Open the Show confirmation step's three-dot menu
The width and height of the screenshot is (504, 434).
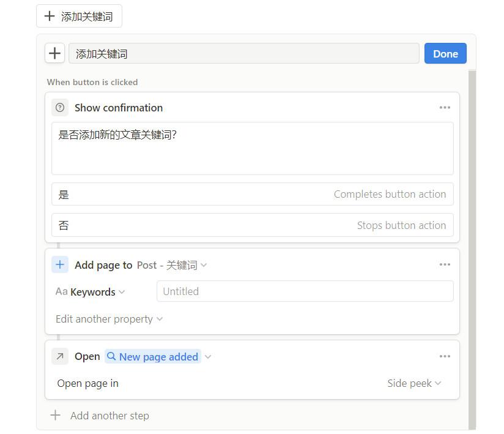point(445,107)
